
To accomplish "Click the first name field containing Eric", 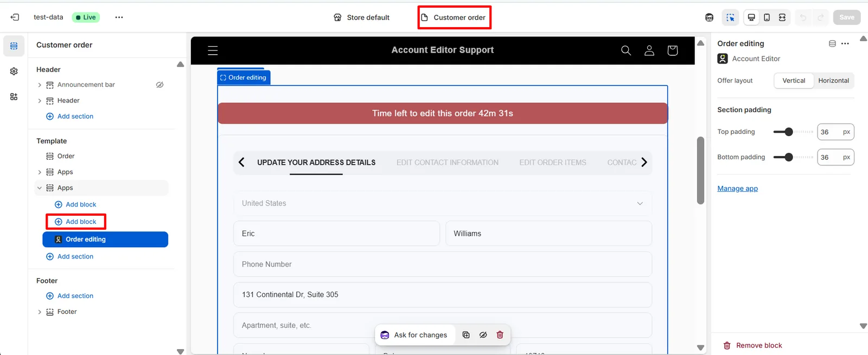I will 336,234.
